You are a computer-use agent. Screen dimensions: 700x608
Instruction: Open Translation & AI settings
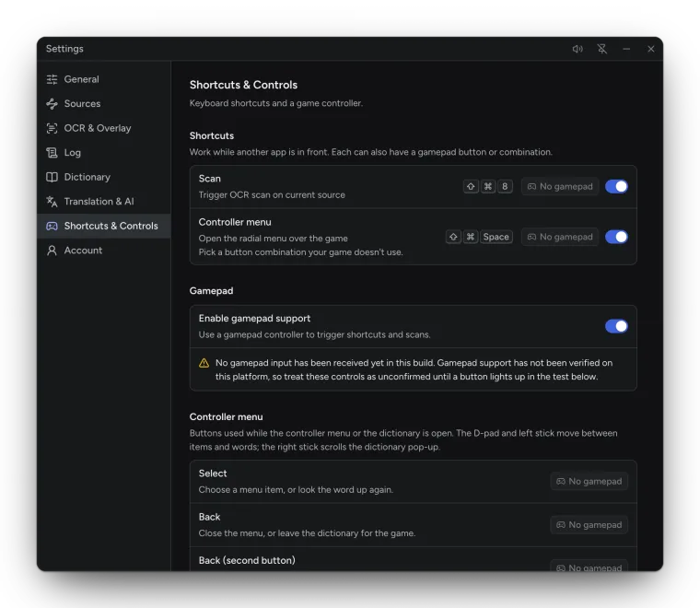tap(104, 202)
